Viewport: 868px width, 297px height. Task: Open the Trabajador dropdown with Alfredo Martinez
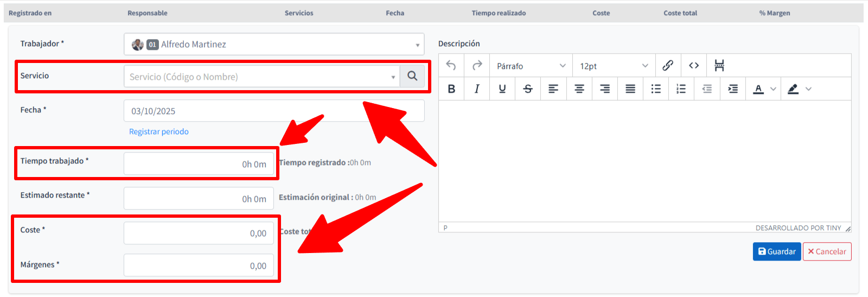pyautogui.click(x=274, y=45)
